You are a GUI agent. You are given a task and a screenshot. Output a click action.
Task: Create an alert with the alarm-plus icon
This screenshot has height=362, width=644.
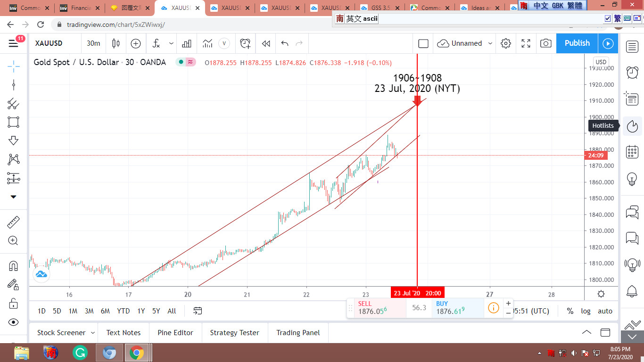tap(245, 43)
